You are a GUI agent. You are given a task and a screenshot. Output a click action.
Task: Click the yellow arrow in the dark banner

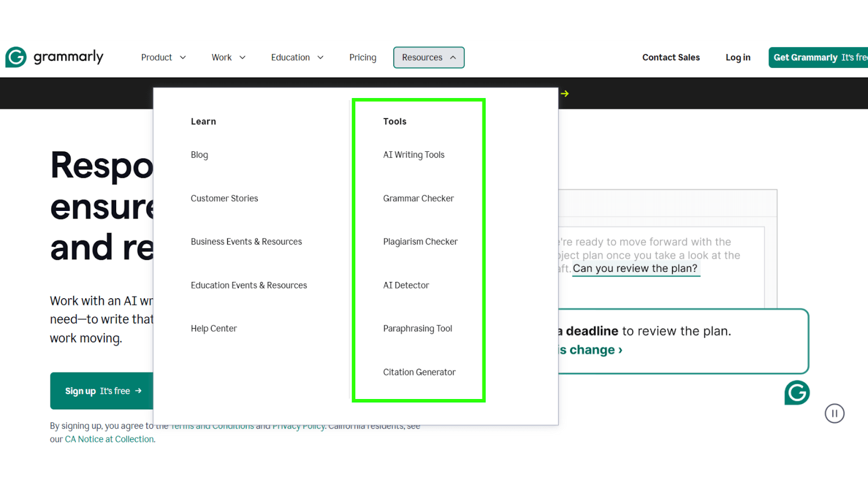pyautogui.click(x=565, y=94)
